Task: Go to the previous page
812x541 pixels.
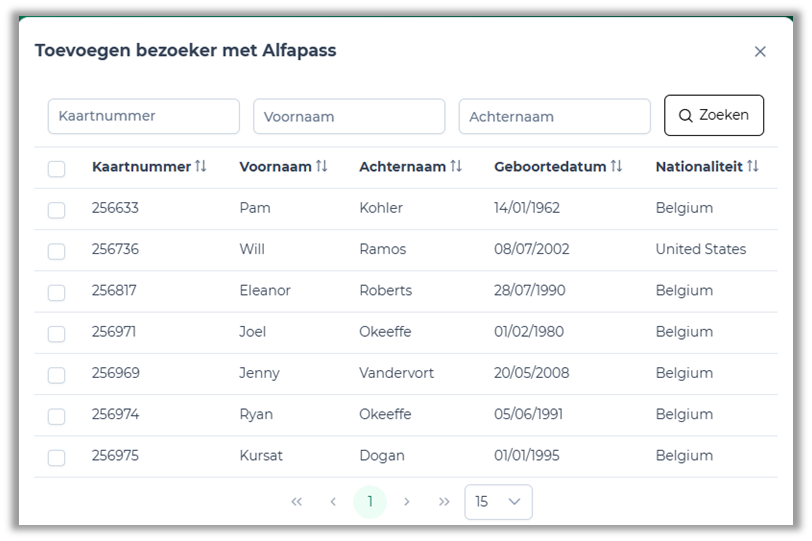Action: [x=333, y=502]
